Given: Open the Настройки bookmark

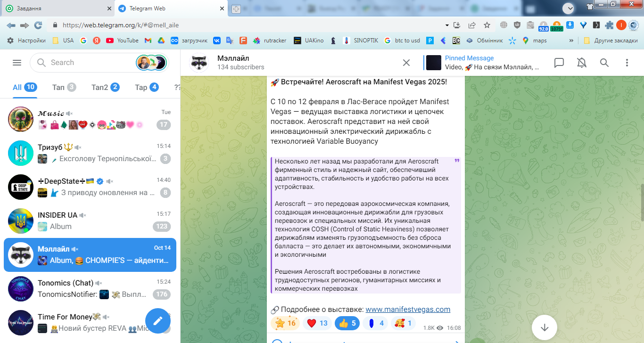Looking at the screenshot, I should pyautogui.click(x=26, y=41).
